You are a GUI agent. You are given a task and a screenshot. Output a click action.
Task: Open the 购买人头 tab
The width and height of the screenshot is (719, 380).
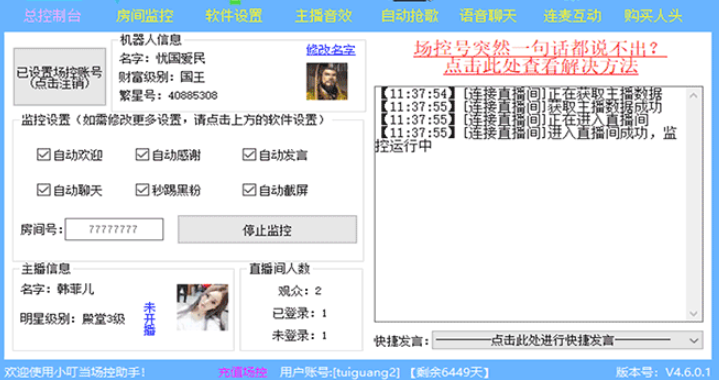tap(653, 16)
